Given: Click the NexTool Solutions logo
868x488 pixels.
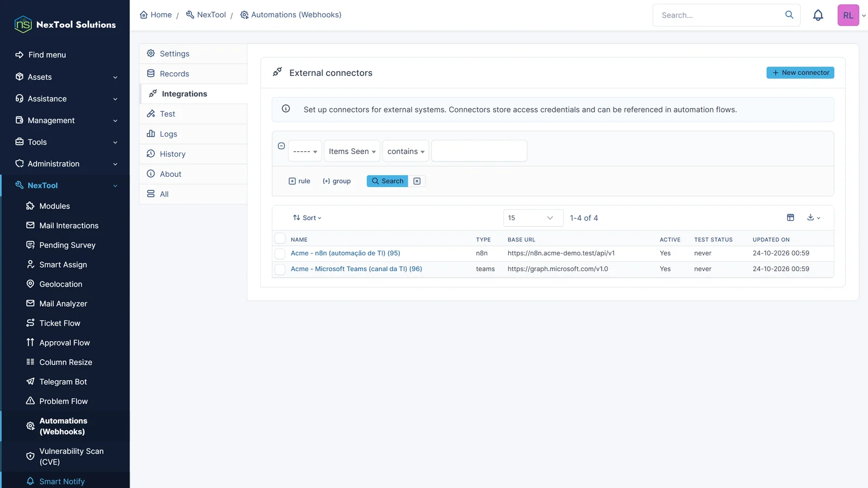Looking at the screenshot, I should (65, 24).
